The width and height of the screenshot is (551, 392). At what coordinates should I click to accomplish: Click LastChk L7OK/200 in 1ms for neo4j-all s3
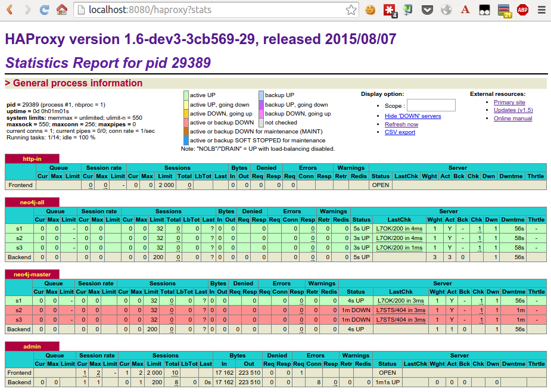click(399, 248)
